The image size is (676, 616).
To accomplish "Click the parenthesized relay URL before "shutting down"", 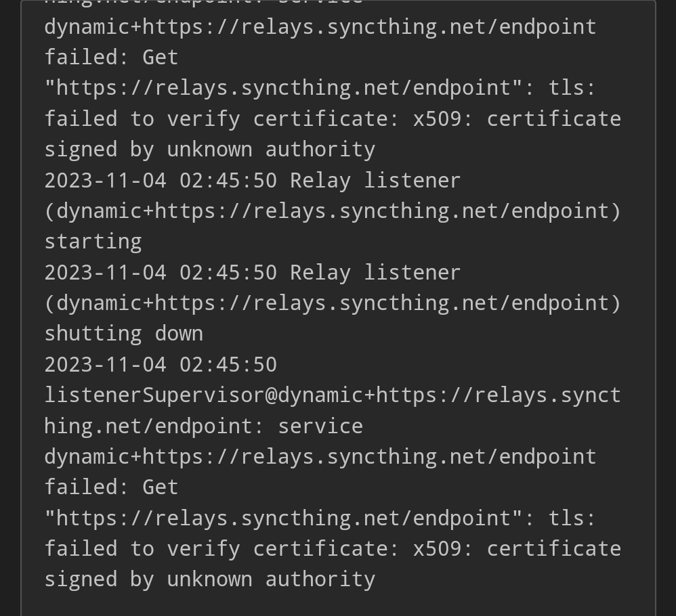I will click(332, 303).
